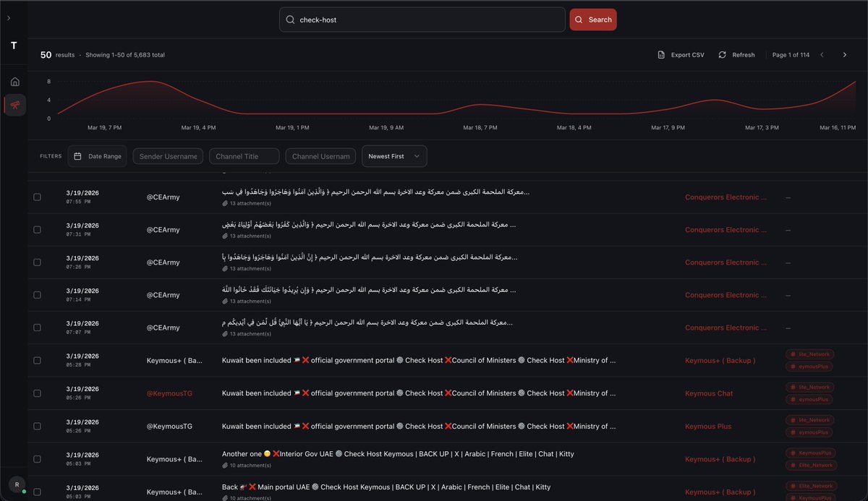Image resolution: width=868 pixels, height=501 pixels.
Task: Click 'Page 1 of 114' indicator
Action: (791, 55)
